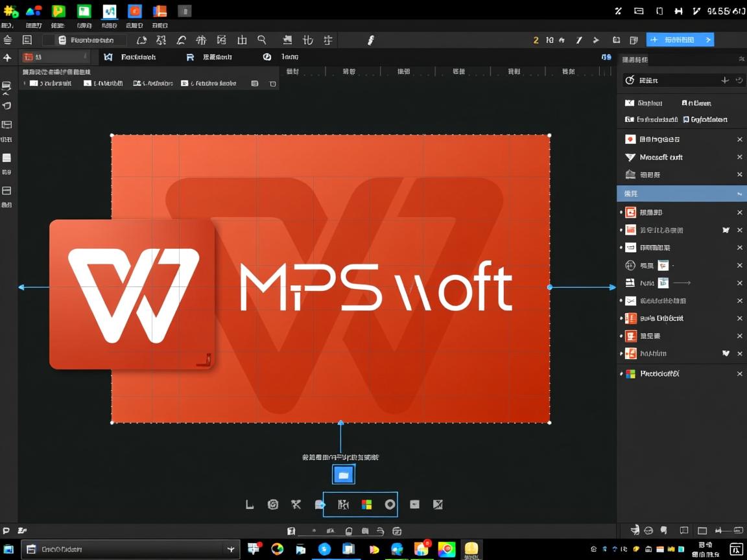This screenshot has width=747, height=560.
Task: Select the history clock icon in the left sidebar
Action: click(8, 105)
